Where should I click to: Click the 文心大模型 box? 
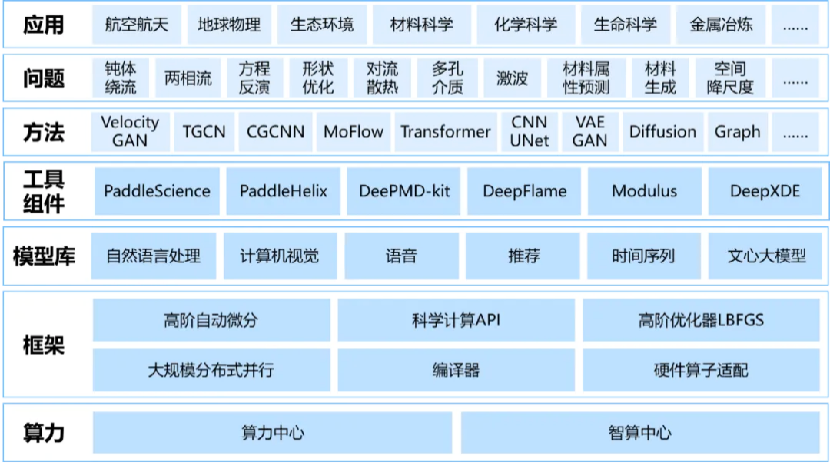point(765,256)
